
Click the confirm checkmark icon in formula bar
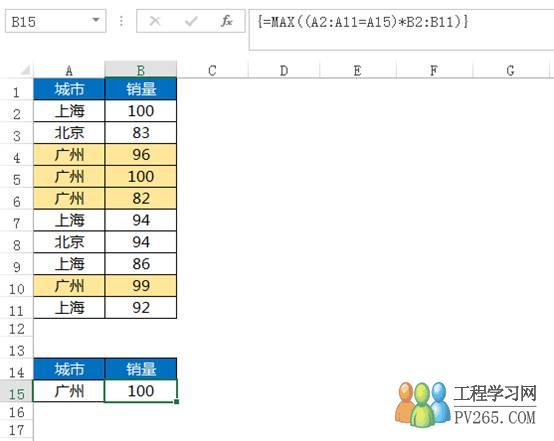191,22
